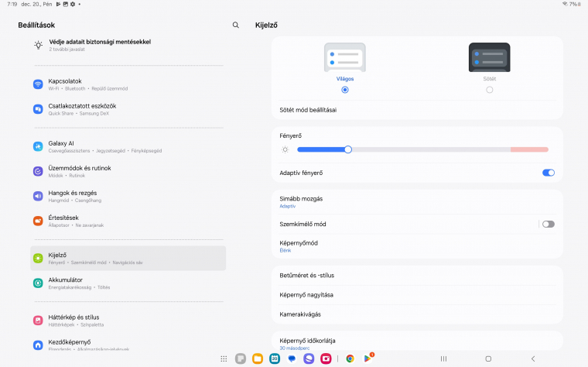Launch Google Chrome from taskbar
The image size is (588, 367).
coord(350,358)
